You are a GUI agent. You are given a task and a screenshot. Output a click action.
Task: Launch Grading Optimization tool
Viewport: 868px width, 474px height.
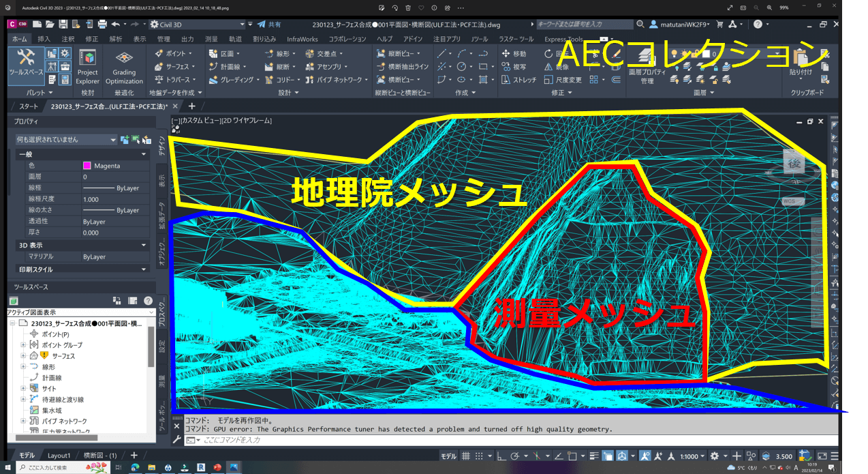coord(124,66)
